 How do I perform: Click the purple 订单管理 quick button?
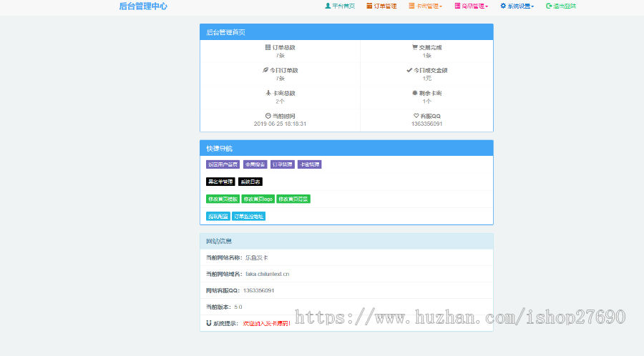(x=283, y=164)
